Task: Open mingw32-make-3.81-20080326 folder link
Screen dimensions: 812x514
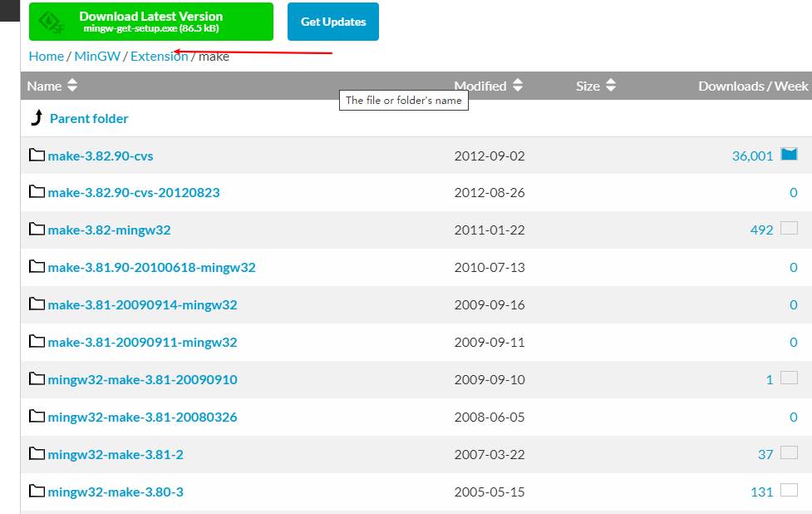Action: [x=142, y=418]
